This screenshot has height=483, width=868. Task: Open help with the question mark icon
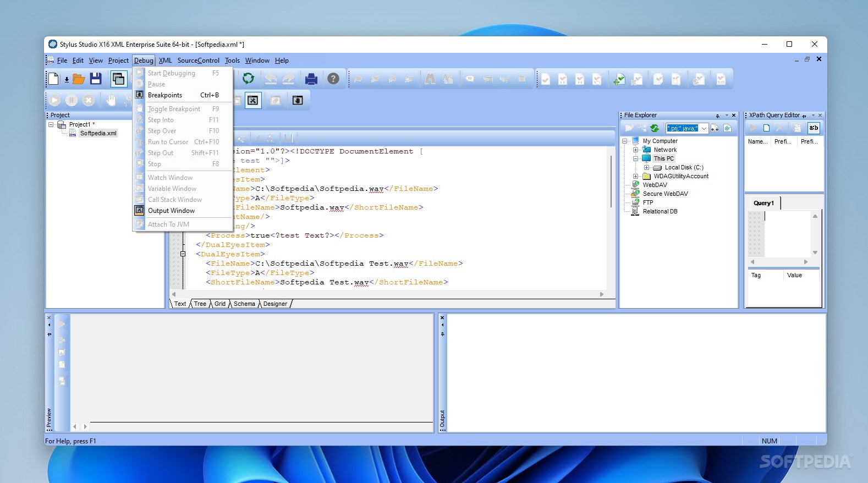pos(333,79)
